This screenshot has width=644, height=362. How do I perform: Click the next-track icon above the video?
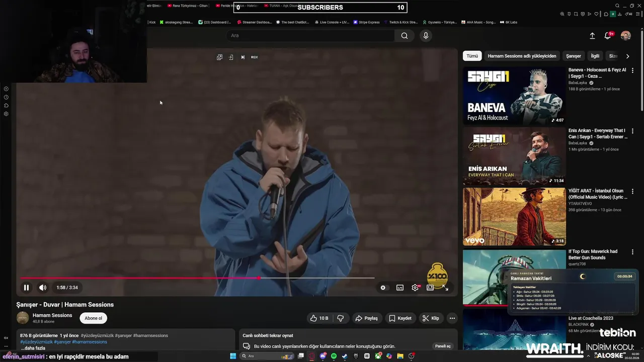(x=243, y=57)
